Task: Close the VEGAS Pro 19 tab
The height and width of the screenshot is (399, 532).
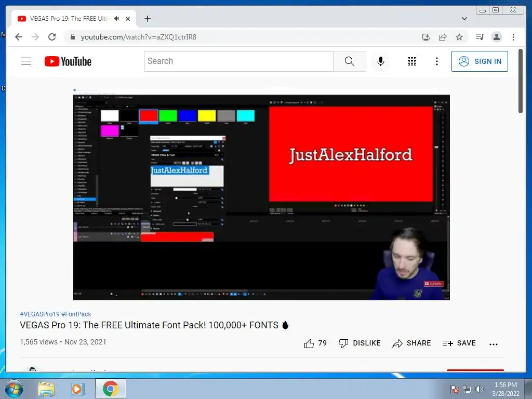Action: [x=128, y=19]
